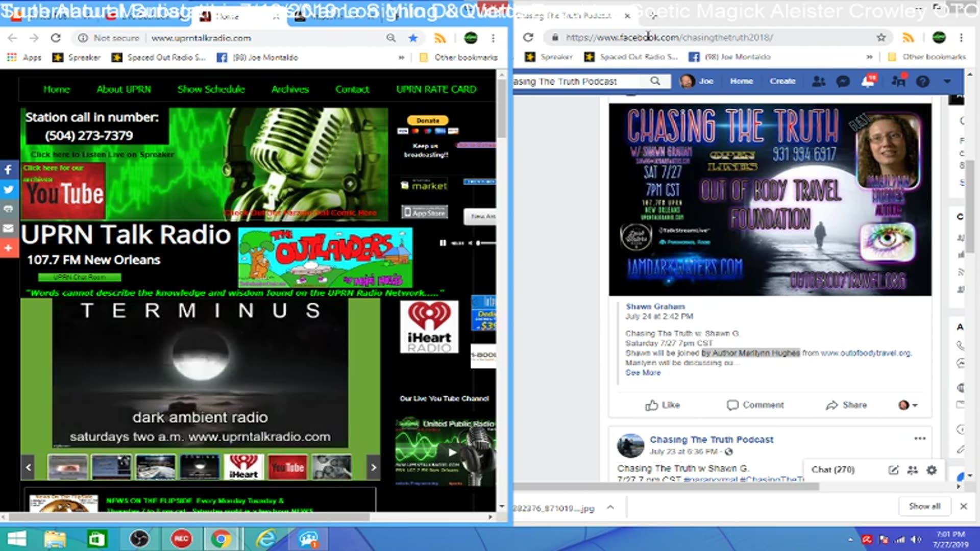The image size is (980, 551).
Task: Open the REC recorder app in the taskbar
Action: coord(181,539)
